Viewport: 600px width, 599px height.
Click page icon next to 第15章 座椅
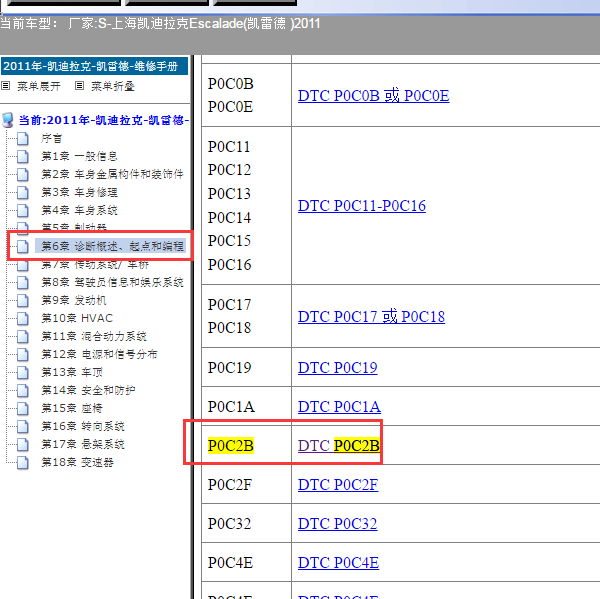23,408
